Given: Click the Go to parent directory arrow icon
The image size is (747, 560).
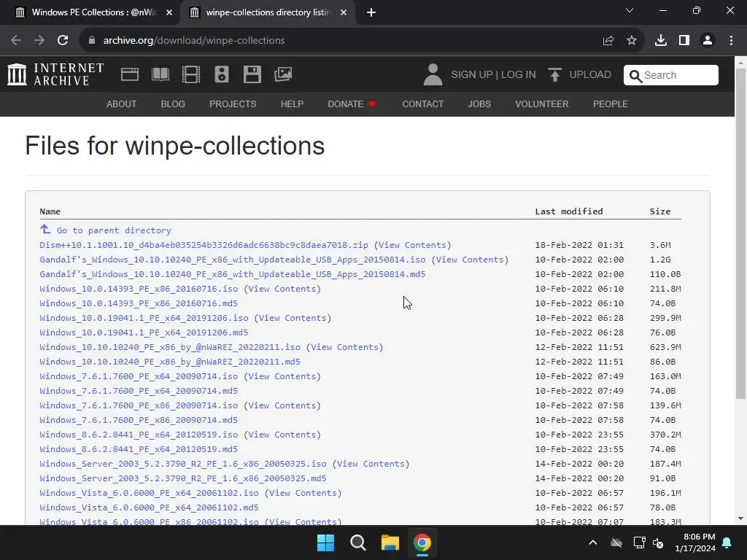Looking at the screenshot, I should tap(45, 230).
